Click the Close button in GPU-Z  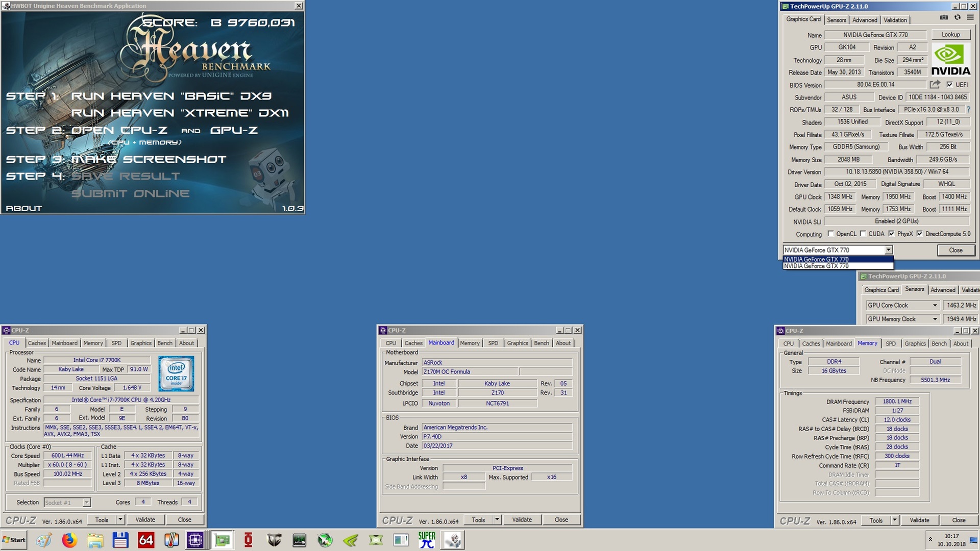tap(956, 250)
